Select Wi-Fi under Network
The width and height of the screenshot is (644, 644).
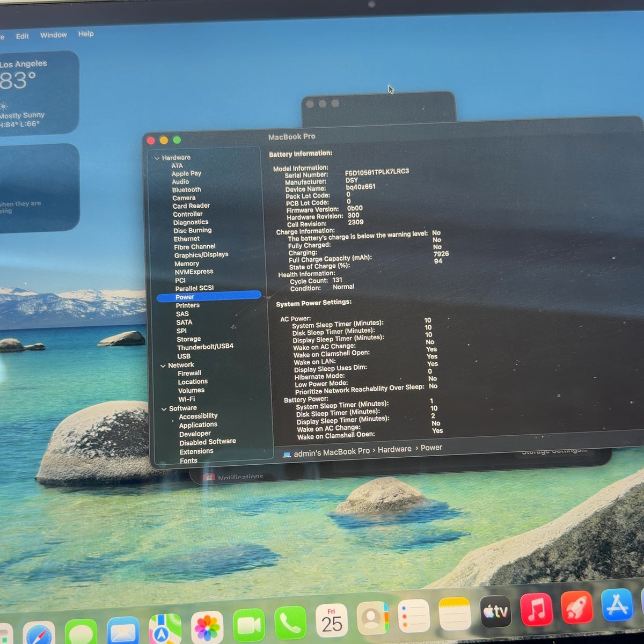tap(186, 399)
